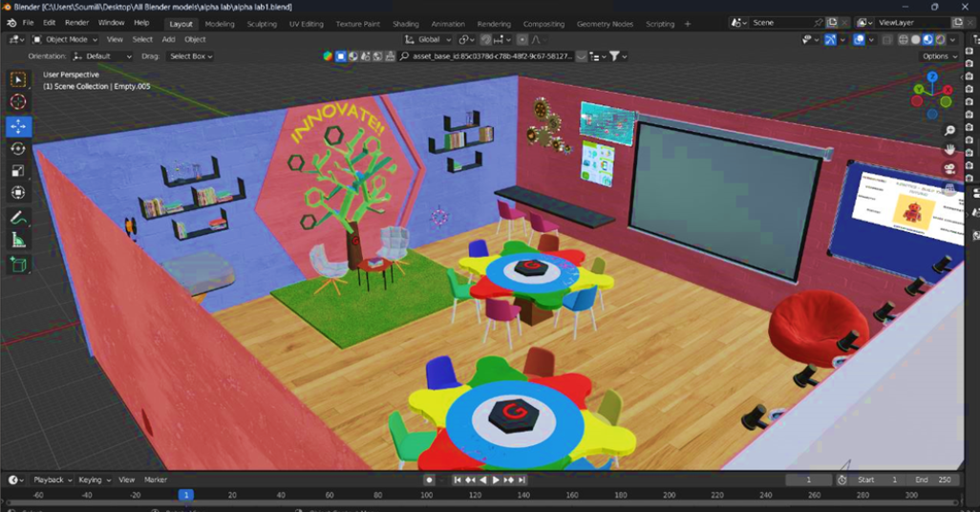Expand the Select Box drag dropdown
The height and width of the screenshot is (512, 980).
coord(190,56)
